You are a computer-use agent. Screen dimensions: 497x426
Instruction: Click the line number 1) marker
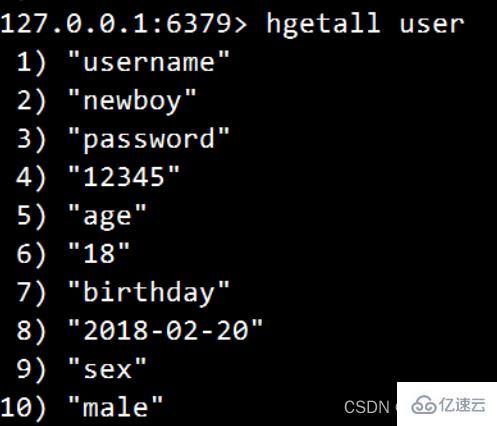point(31,63)
